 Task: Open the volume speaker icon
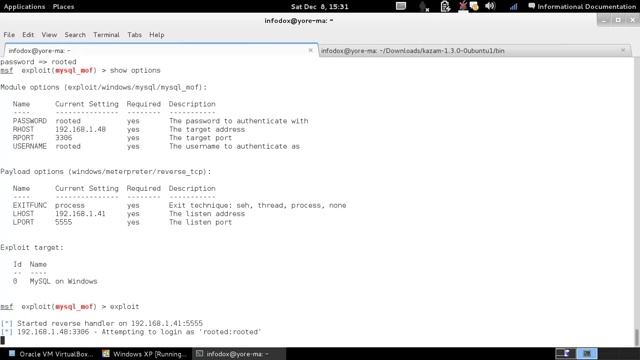tap(490, 6)
